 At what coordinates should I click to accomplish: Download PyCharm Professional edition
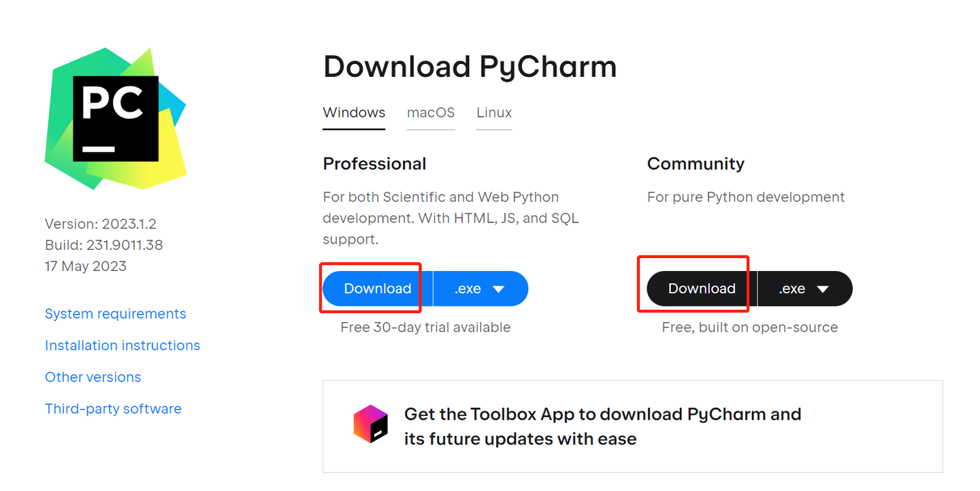tap(376, 288)
